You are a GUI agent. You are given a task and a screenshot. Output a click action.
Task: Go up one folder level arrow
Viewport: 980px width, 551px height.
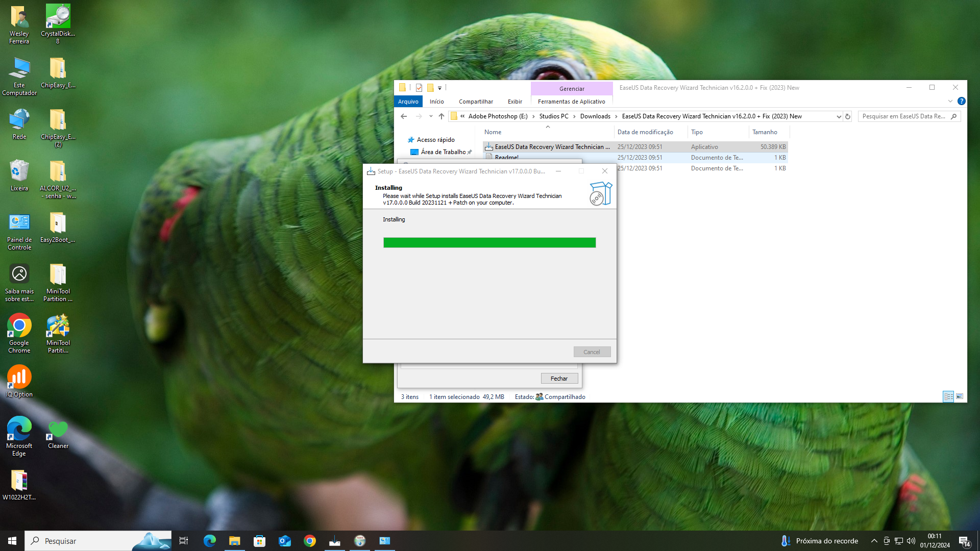point(442,116)
